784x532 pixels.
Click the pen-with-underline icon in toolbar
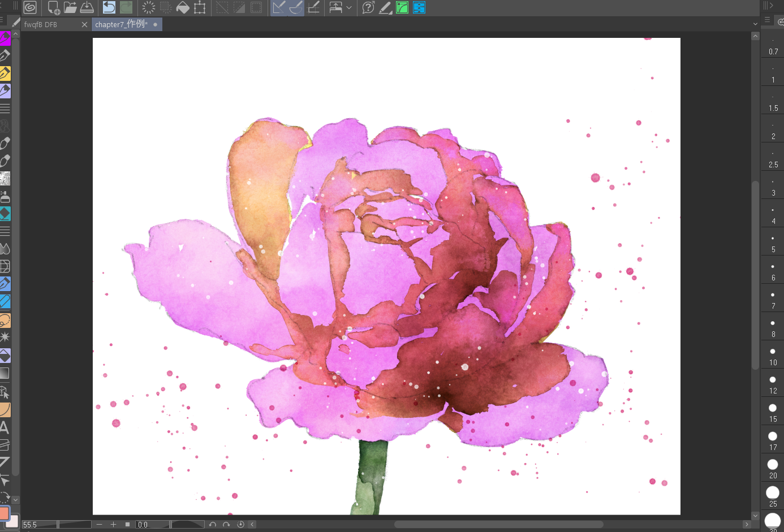[x=385, y=7]
